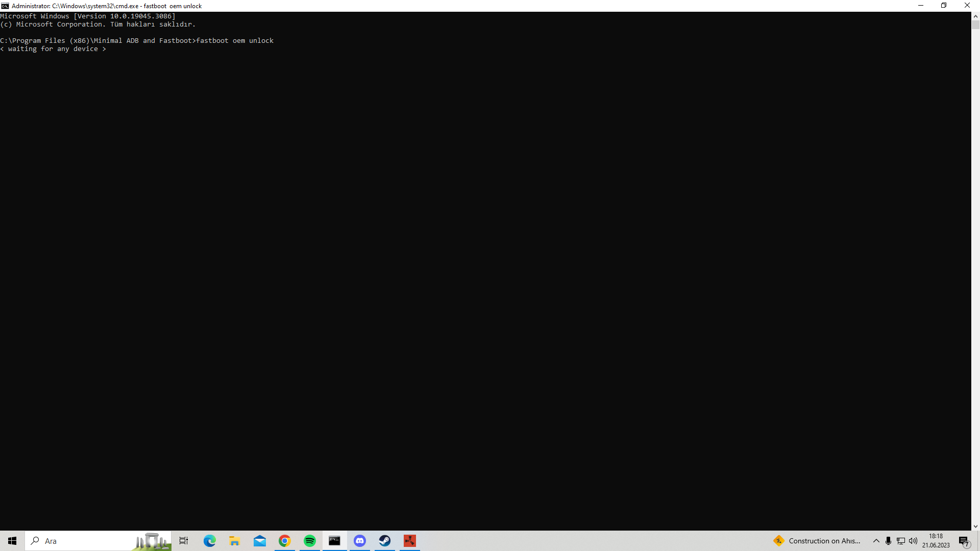Switch to Spotify on the taskbar
This screenshot has width=980, height=551.
[x=309, y=541]
